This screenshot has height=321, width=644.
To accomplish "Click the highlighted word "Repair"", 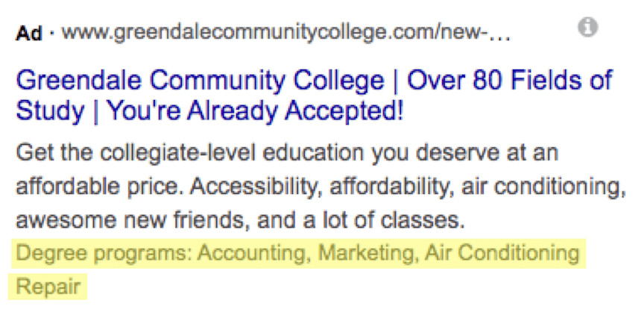I will 48,287.
